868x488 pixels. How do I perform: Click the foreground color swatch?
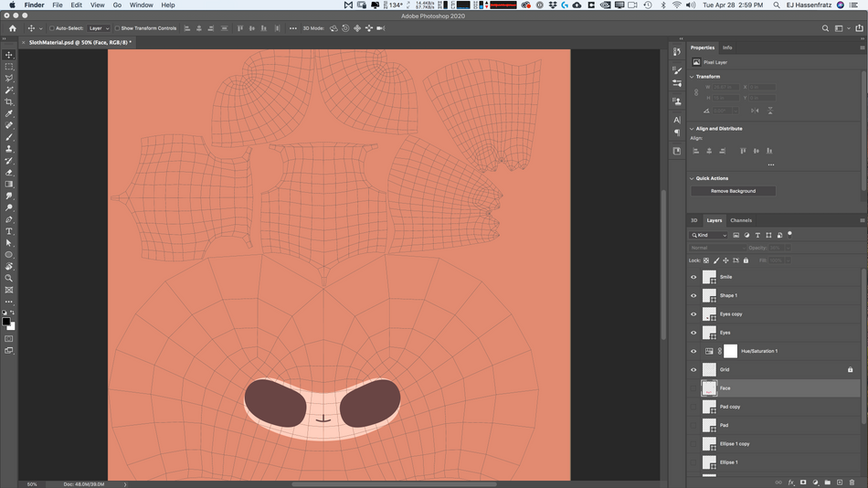[x=6, y=322]
